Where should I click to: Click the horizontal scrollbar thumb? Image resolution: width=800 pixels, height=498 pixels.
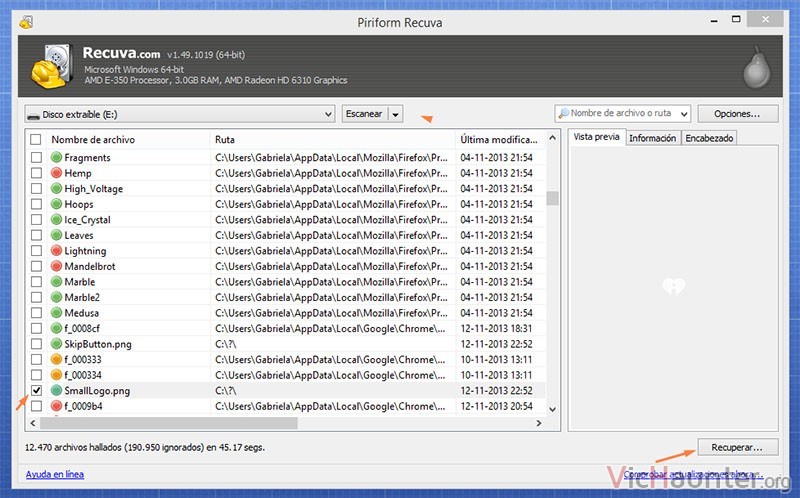click(168, 423)
